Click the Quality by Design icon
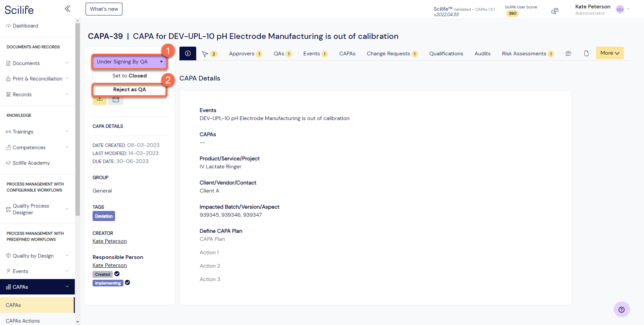Screen dimensions: 644x325 [x=8, y=256]
